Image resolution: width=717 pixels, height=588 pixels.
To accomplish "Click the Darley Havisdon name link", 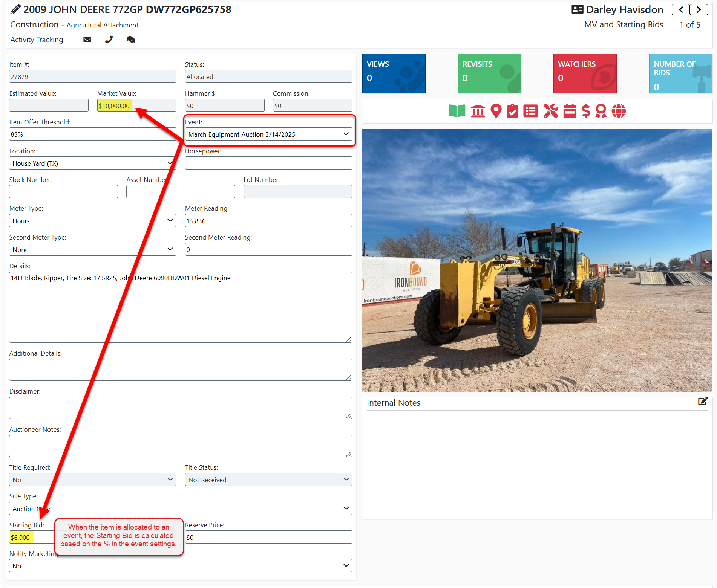I will coord(625,9).
